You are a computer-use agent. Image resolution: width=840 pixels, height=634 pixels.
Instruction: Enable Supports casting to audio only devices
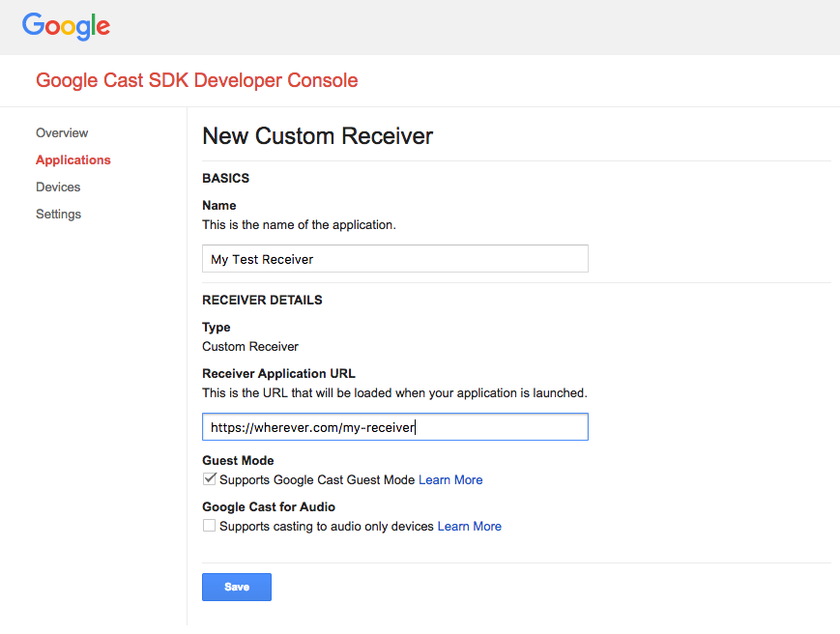click(x=209, y=525)
